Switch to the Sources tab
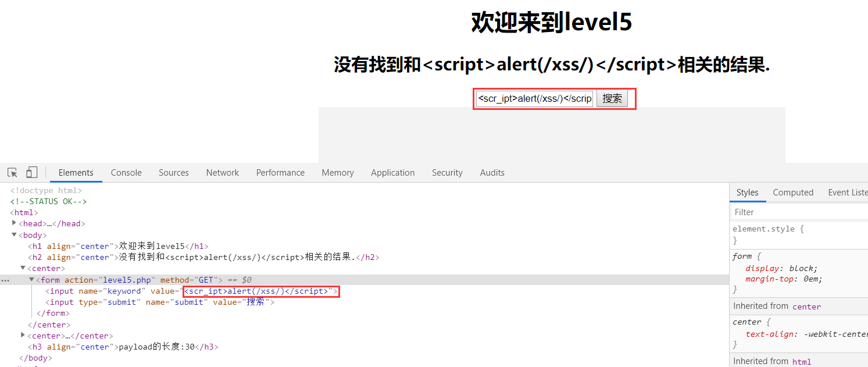Image resolution: width=868 pixels, height=367 pixels. [174, 173]
